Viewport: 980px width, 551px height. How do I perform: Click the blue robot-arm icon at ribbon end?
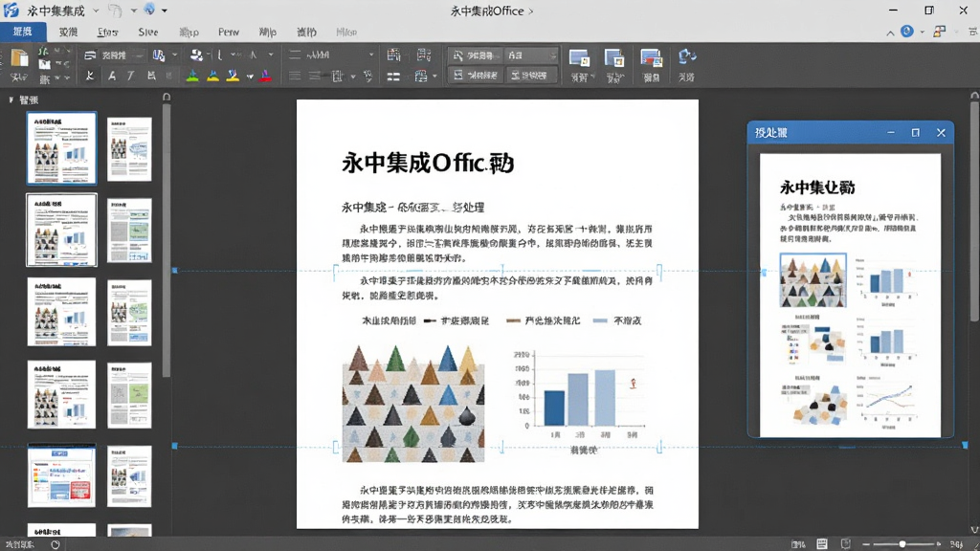pyautogui.click(x=686, y=56)
